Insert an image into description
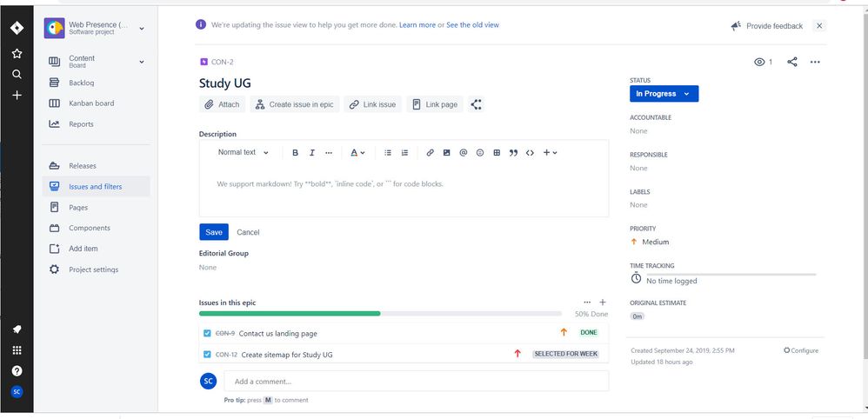Viewport: 868px width, 419px height. tap(447, 153)
